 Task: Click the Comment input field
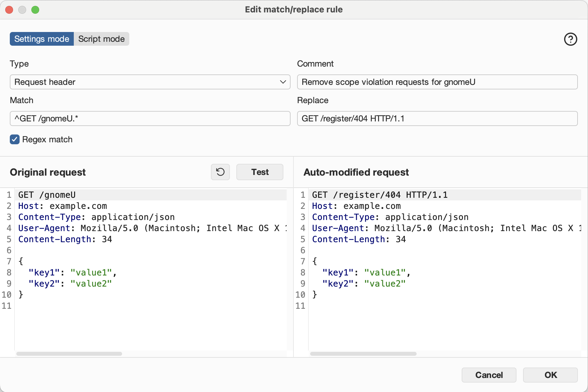tap(437, 82)
